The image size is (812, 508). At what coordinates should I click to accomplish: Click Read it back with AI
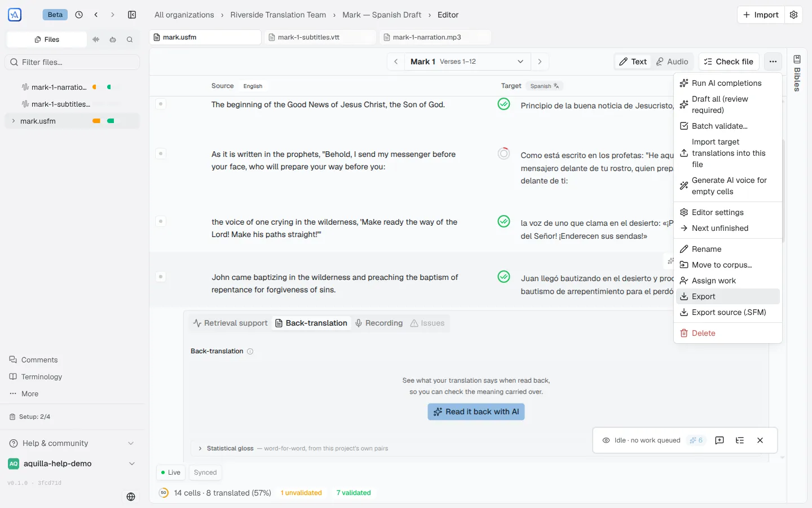tap(476, 411)
